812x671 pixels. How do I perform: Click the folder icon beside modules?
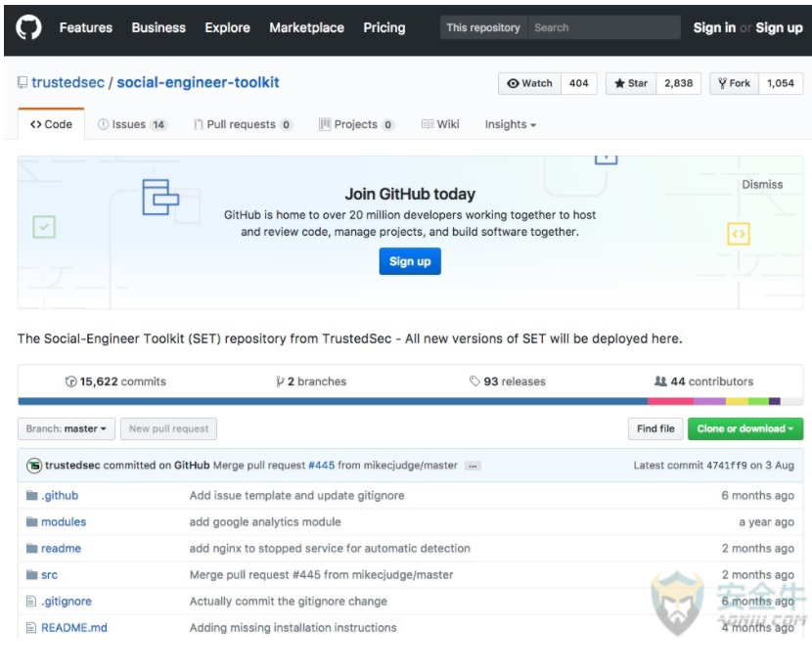pos(31,522)
